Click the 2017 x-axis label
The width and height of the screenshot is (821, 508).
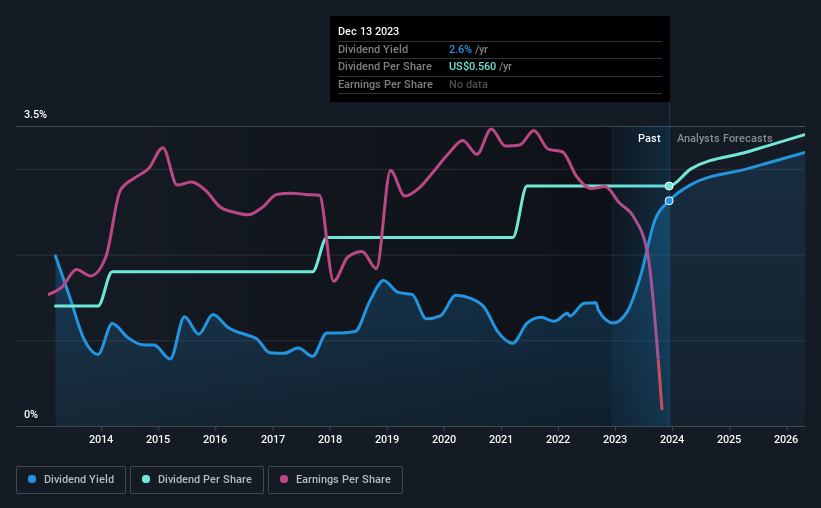[273, 439]
